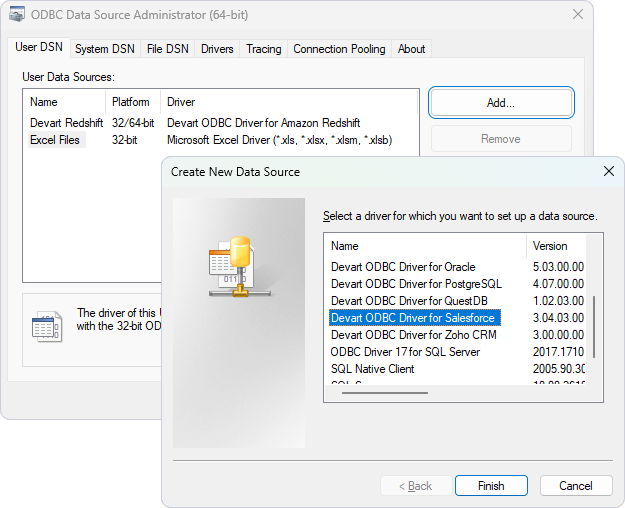Screen dimensions: 625x508
Task: Click the ODBC Administrator title bar icon
Action: [x=17, y=15]
